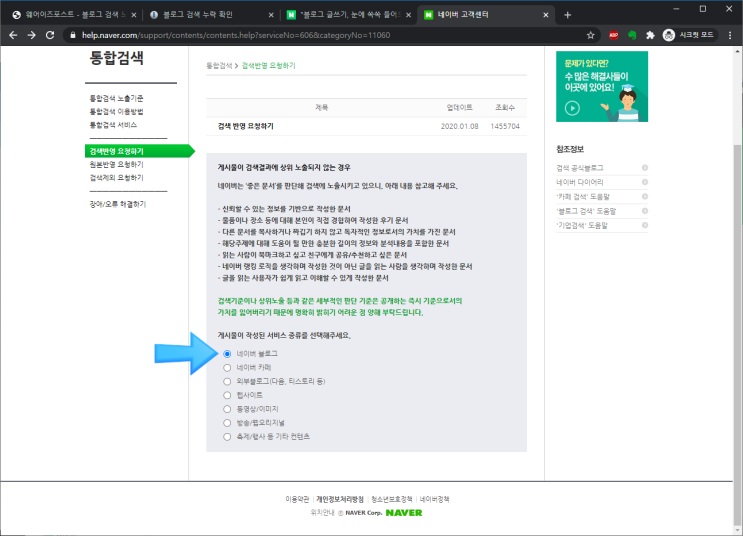Viewport: 743px width, 536px height.
Task: Open the Chrome three-dot menu
Action: tap(730, 35)
